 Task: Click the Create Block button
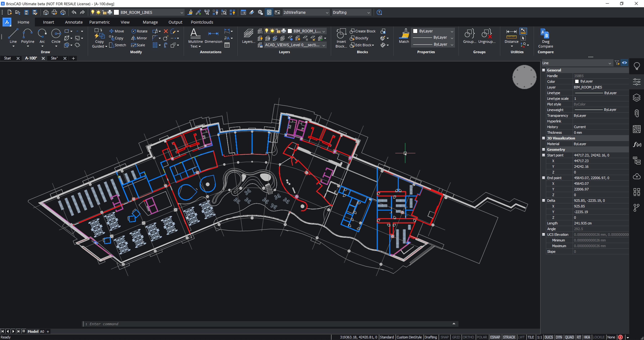pos(363,31)
